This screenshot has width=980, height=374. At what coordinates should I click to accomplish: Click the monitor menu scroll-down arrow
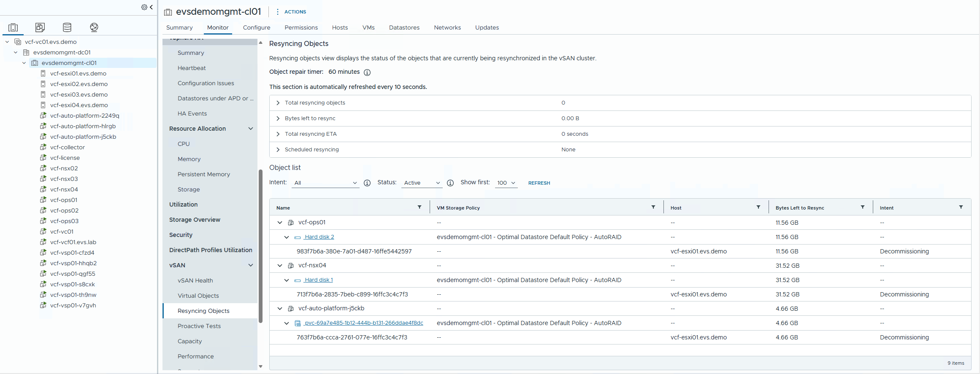point(260,366)
